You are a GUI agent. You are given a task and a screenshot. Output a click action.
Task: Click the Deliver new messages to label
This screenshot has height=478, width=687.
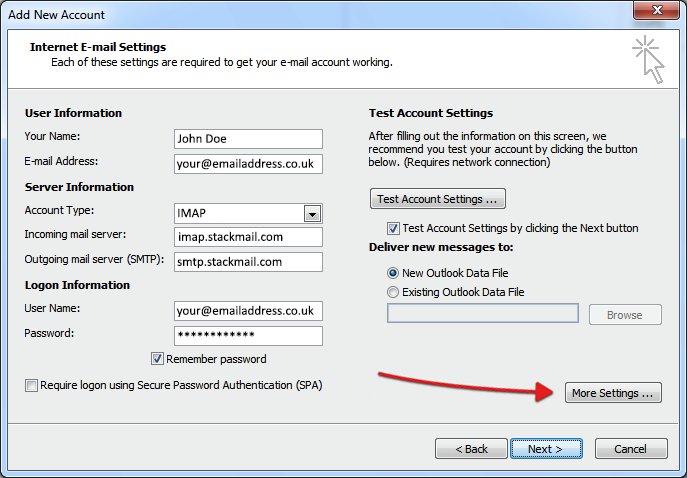441,247
